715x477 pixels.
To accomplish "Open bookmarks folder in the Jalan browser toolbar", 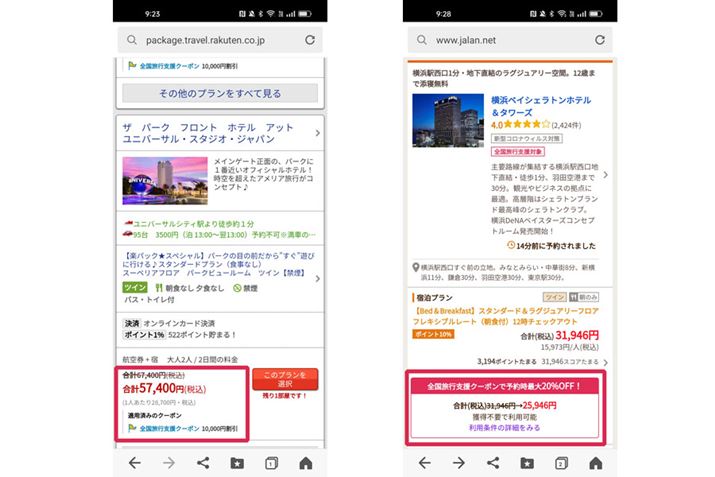I will coord(527,463).
